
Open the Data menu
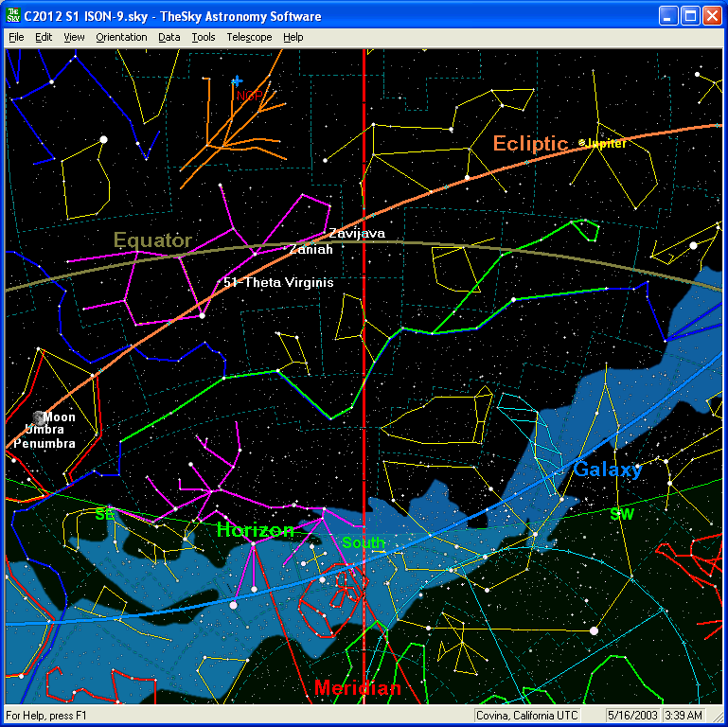(x=169, y=37)
